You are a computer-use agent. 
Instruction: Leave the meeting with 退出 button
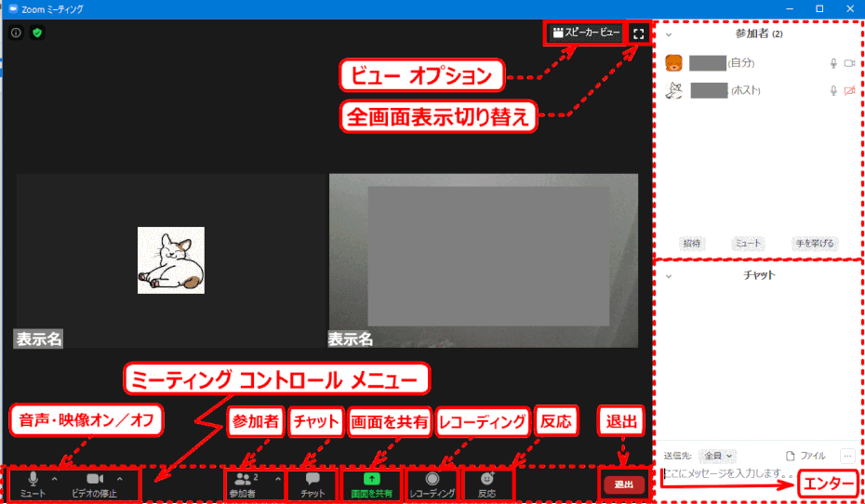pyautogui.click(x=624, y=484)
